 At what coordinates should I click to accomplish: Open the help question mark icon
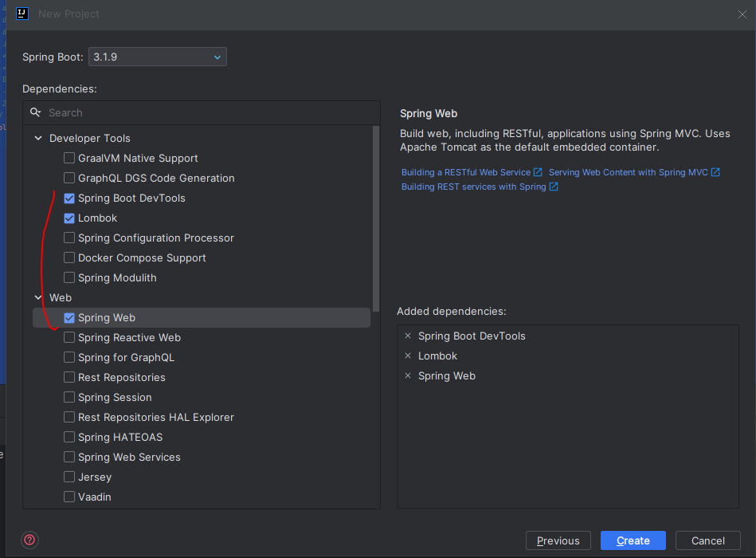click(x=29, y=540)
